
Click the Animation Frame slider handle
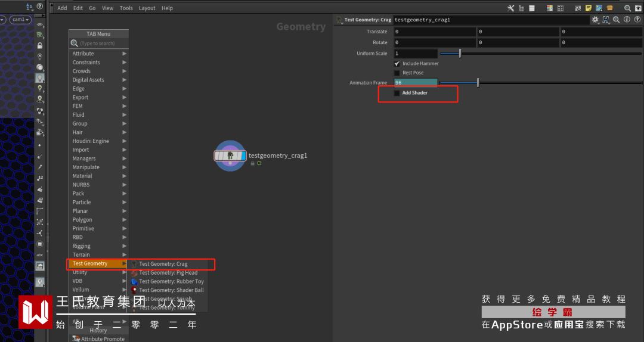pyautogui.click(x=478, y=83)
